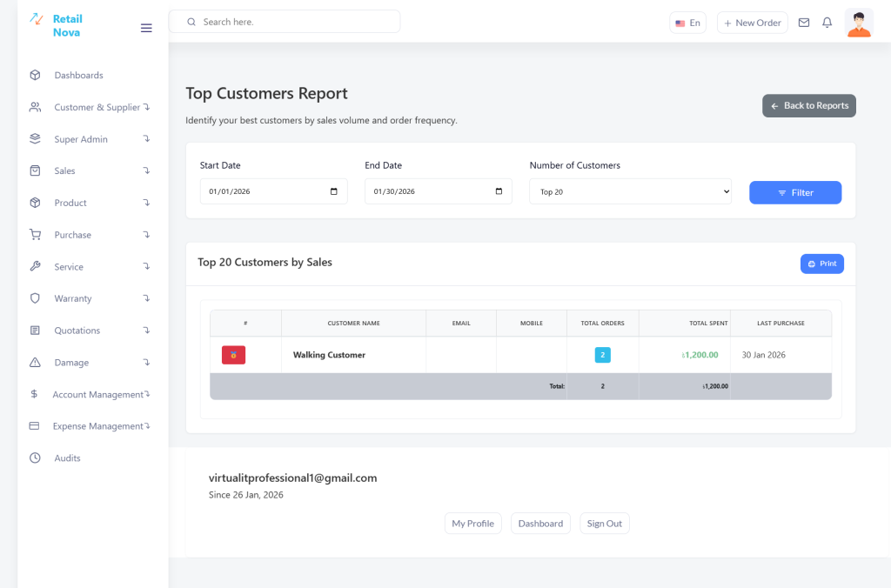Open Dashboards from the sidebar
This screenshot has height=588, width=891.
click(78, 75)
